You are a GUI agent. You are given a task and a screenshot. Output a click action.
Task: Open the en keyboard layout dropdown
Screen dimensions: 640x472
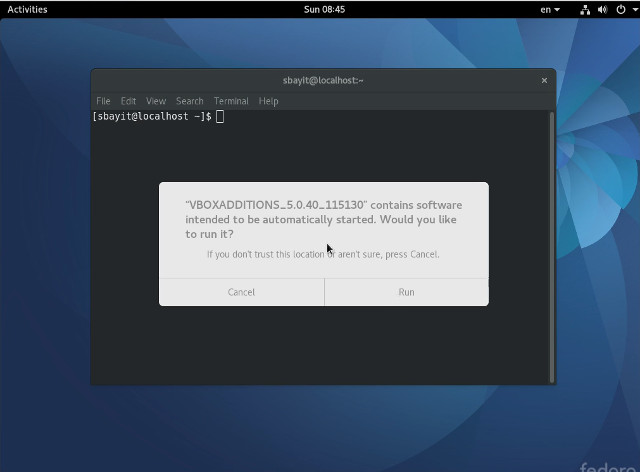[550, 10]
